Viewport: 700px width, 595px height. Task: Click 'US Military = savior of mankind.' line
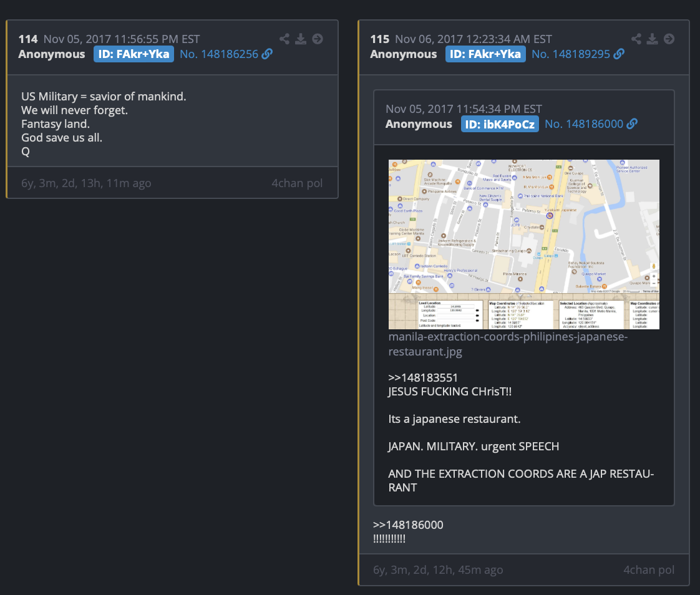104,97
